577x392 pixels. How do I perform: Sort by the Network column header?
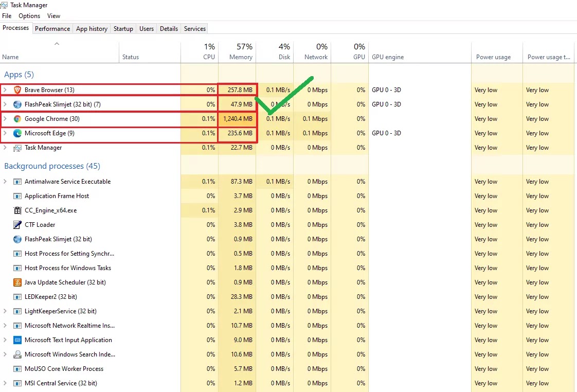coord(312,52)
